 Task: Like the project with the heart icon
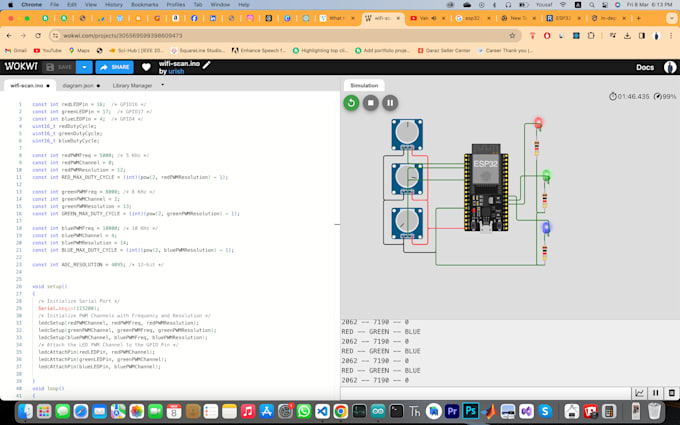pyautogui.click(x=146, y=67)
